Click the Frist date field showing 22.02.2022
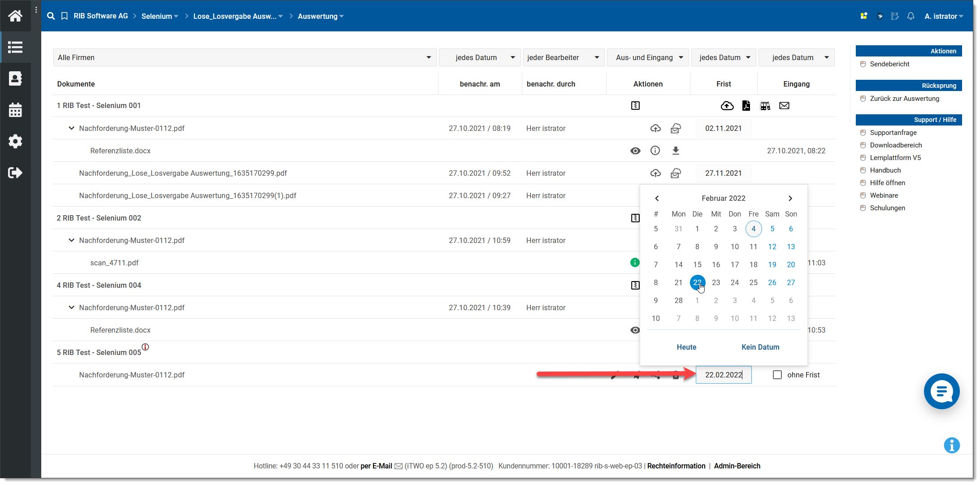This screenshot has height=485, width=980. 724,375
